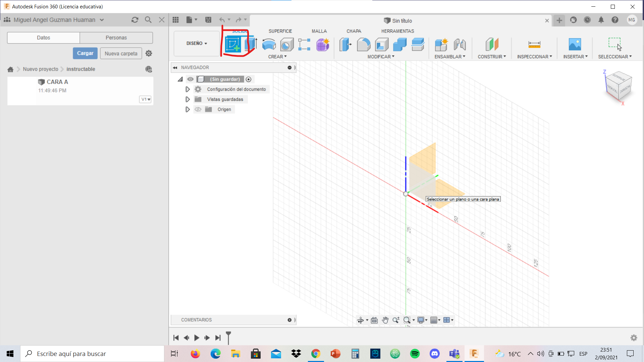Open extensions icon next to new tab
Image resolution: width=644 pixels, height=362 pixels.
point(574,20)
